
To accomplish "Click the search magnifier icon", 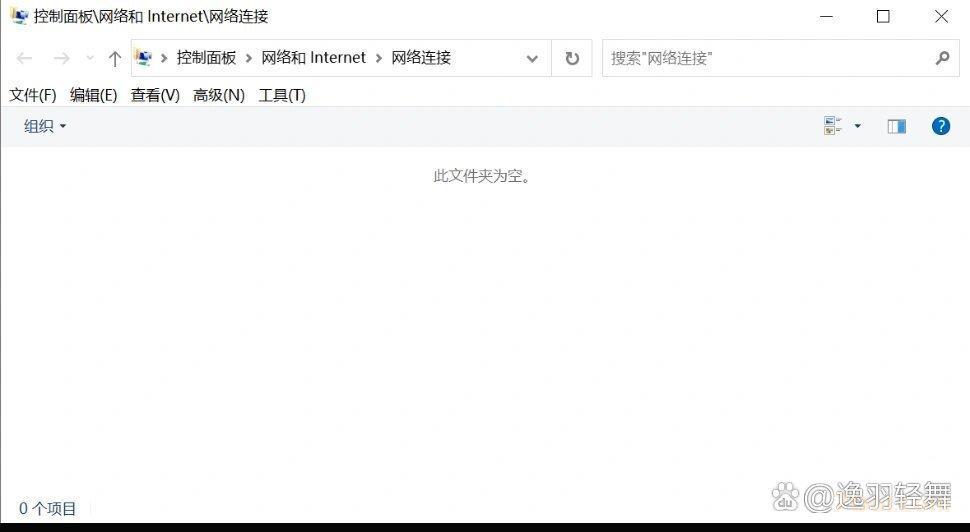I will pos(943,58).
